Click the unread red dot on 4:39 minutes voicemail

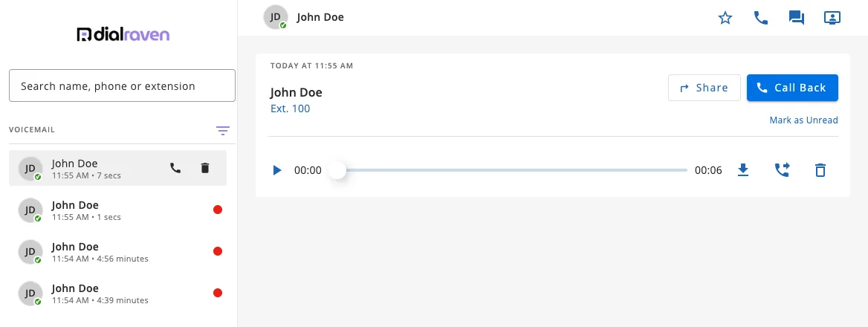click(218, 293)
